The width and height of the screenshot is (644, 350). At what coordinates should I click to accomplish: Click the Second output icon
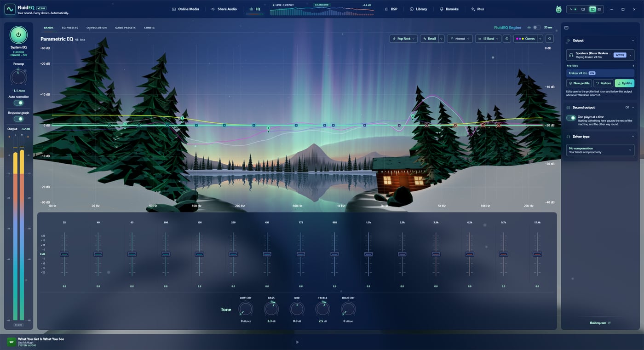pyautogui.click(x=569, y=108)
